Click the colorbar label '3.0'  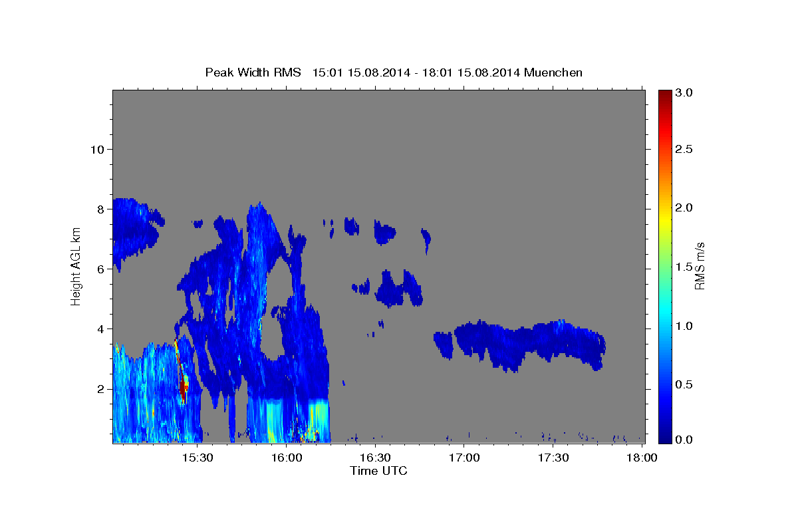[683, 93]
